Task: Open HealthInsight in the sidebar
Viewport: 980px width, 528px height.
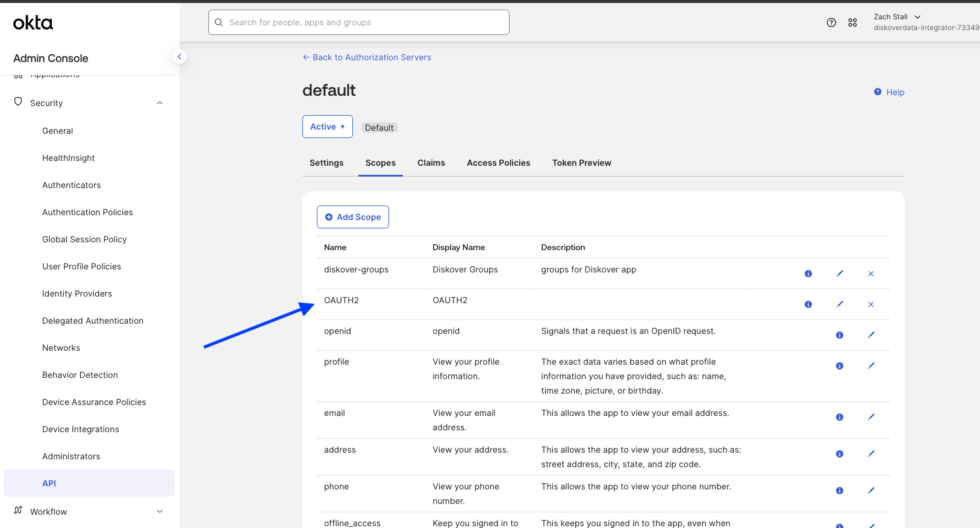Action: tap(69, 158)
